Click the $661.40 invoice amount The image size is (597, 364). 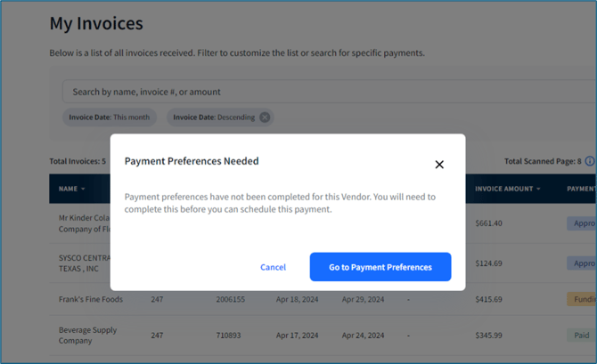[x=489, y=223]
